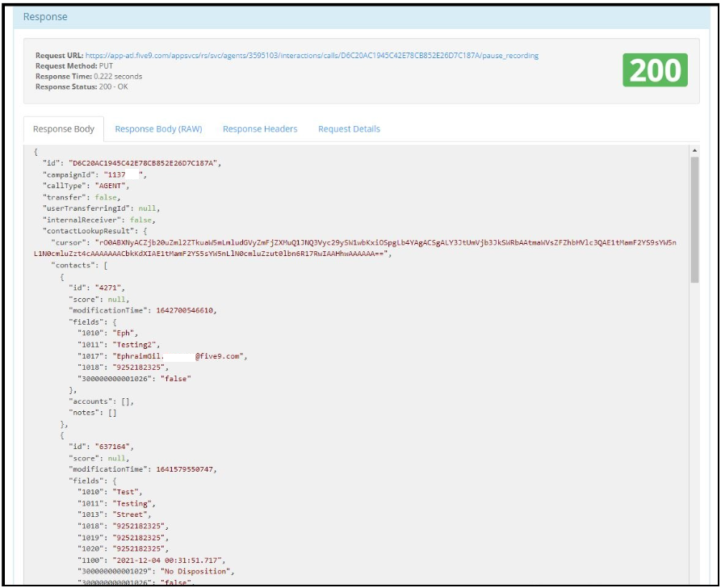Click the Response Time 0.222 seconds text
Image resolution: width=721 pixels, height=588 pixels.
89,77
